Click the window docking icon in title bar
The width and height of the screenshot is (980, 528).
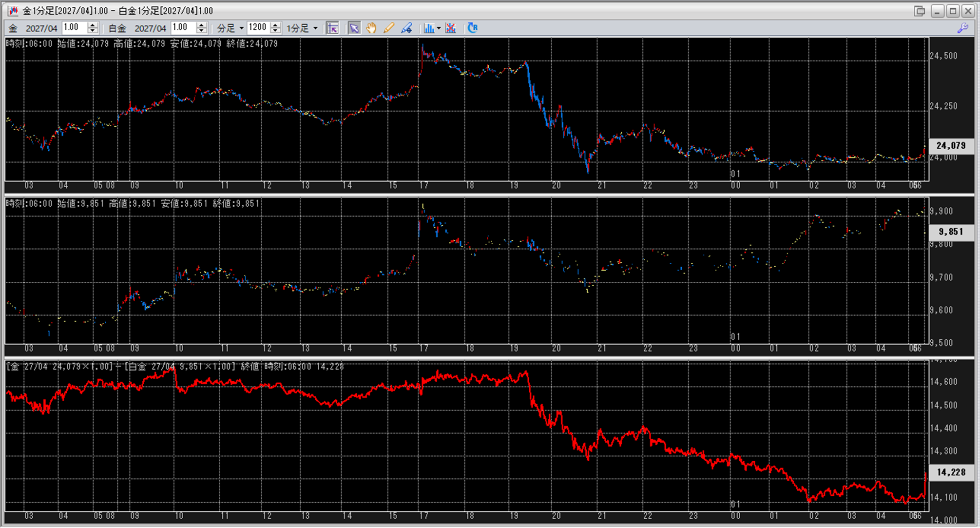pos(920,11)
